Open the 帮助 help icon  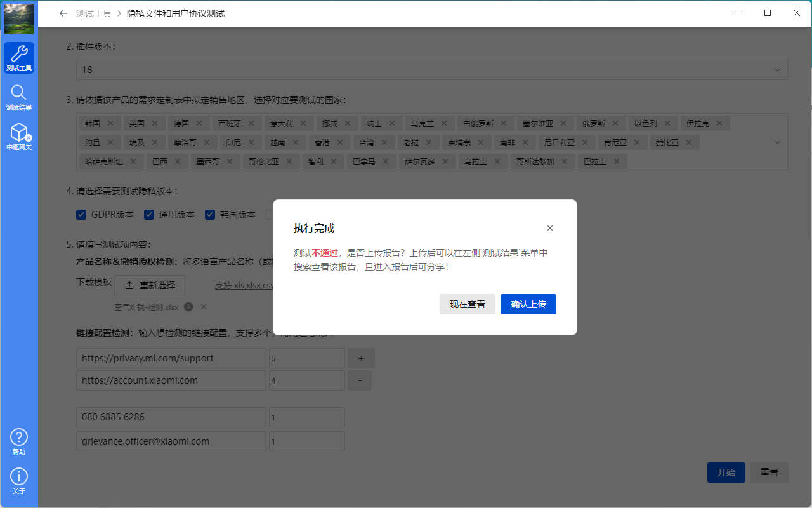19,441
